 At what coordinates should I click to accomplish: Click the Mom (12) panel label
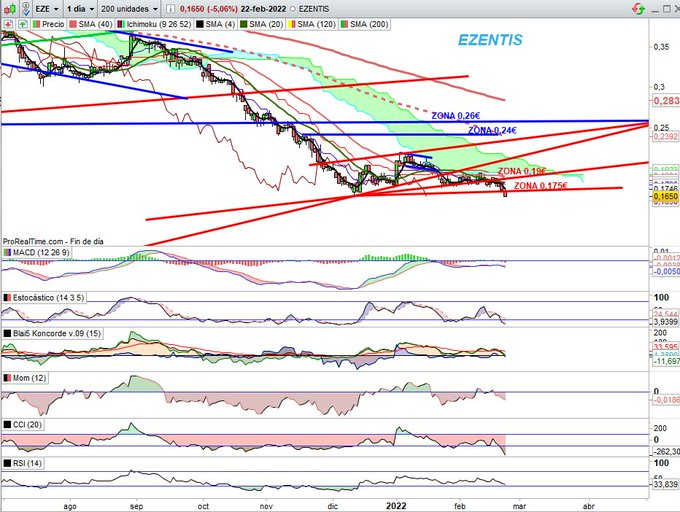click(x=25, y=378)
